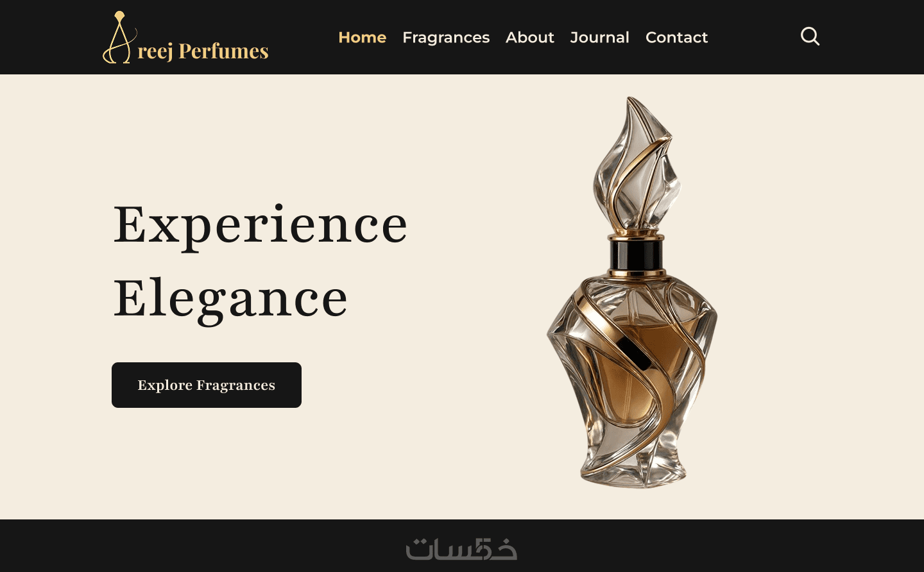Click the black collar on the bottle neck
Screen dimensions: 924x572
pos(636,255)
